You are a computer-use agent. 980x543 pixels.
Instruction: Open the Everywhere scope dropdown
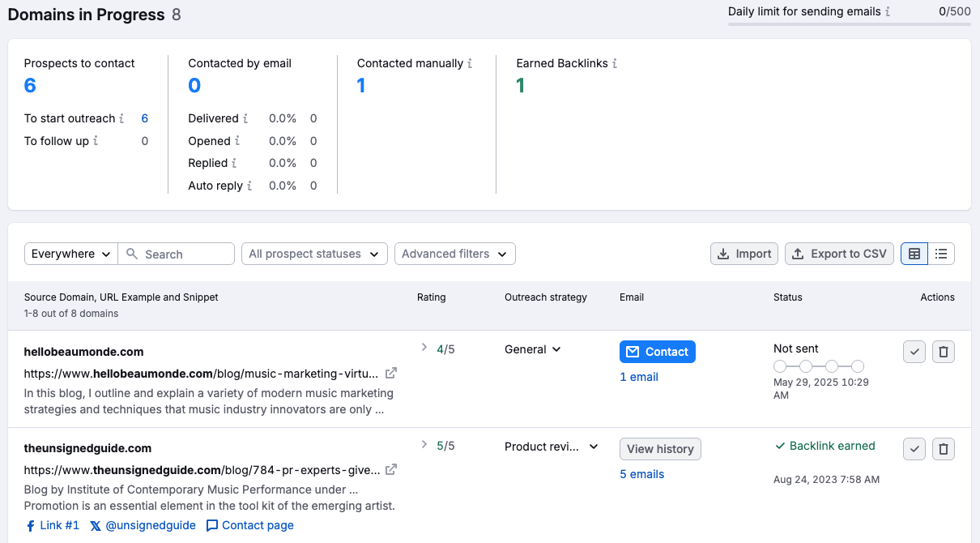(70, 253)
